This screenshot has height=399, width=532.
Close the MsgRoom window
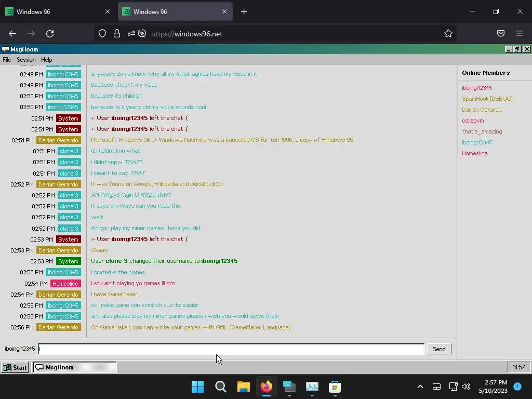[x=526, y=49]
